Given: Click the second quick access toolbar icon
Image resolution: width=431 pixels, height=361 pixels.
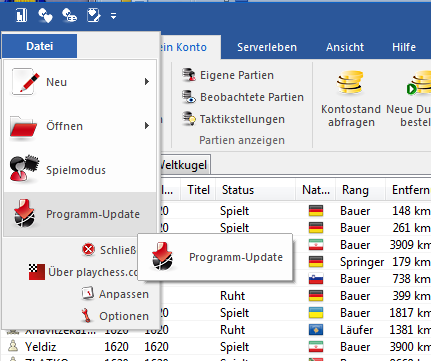Looking at the screenshot, I should click(45, 15).
